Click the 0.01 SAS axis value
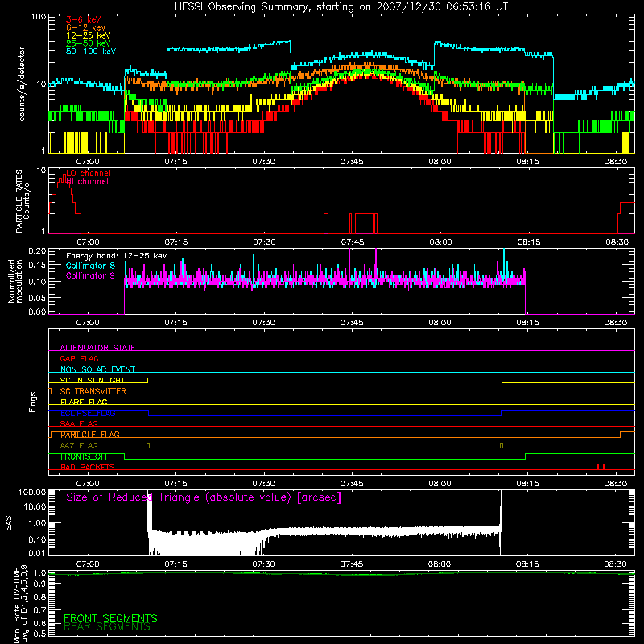 pyautogui.click(x=37, y=553)
